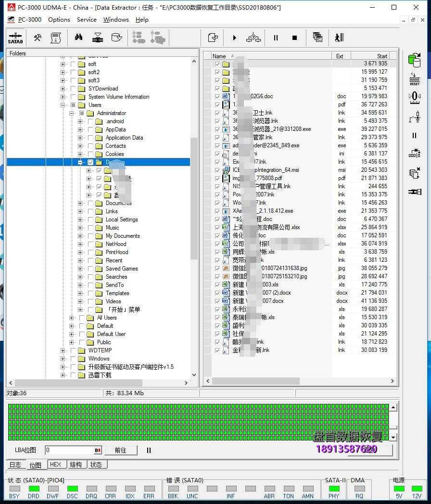Click the RESET icon in right sidebar

coord(414,79)
